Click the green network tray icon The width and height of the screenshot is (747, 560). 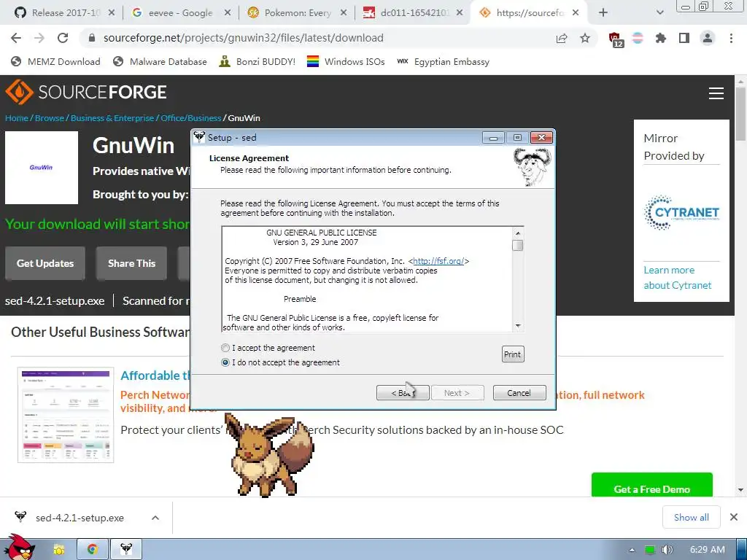click(650, 550)
